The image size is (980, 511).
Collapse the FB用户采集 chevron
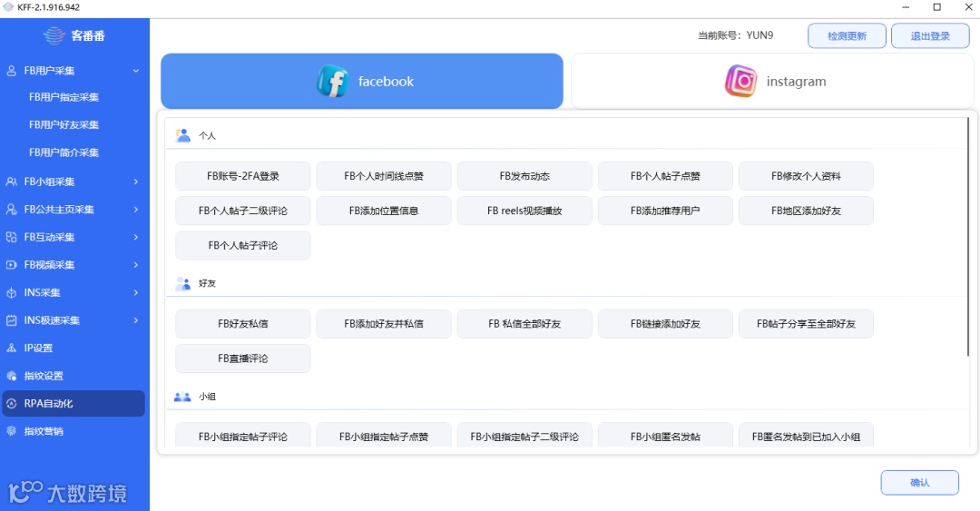tap(135, 71)
